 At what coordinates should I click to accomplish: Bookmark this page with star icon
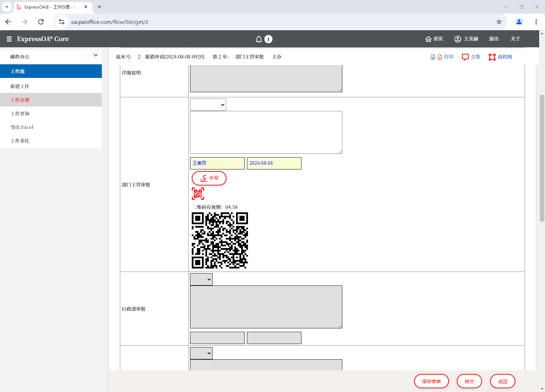click(499, 22)
